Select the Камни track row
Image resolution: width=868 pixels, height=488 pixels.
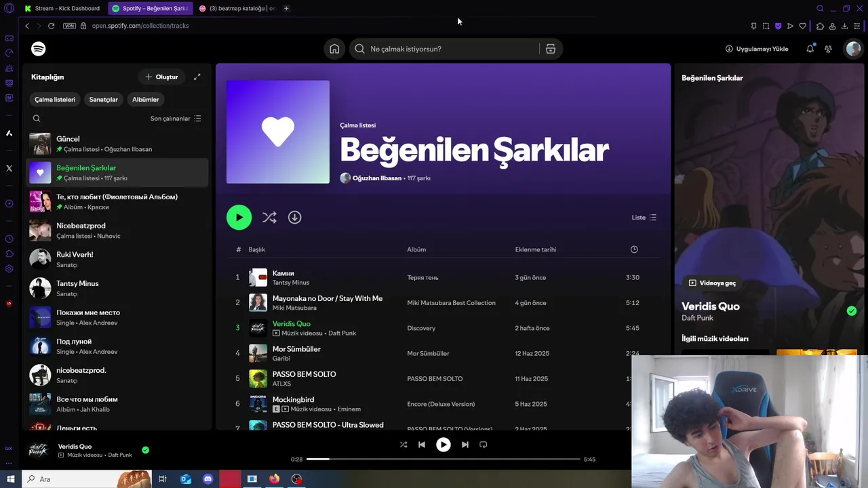pyautogui.click(x=443, y=277)
